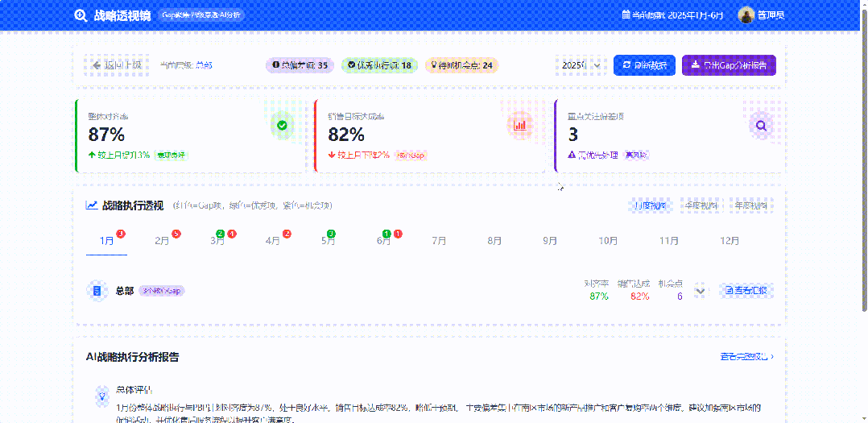
Task: Open the 查看完整报告 link with arrow
Action: tap(746, 356)
